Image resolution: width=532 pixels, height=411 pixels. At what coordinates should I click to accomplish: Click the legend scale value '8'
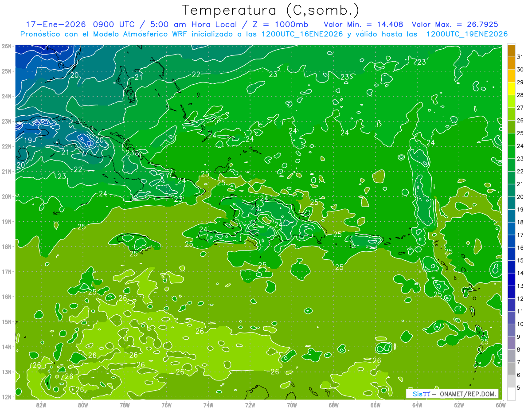pos(519,350)
